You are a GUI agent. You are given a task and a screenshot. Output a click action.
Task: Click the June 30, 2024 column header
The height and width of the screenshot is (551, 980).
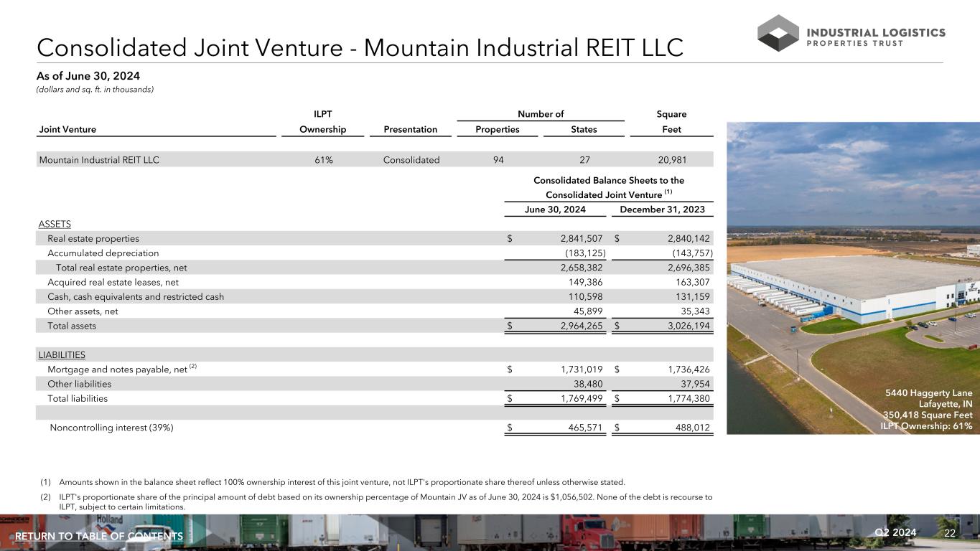click(556, 209)
